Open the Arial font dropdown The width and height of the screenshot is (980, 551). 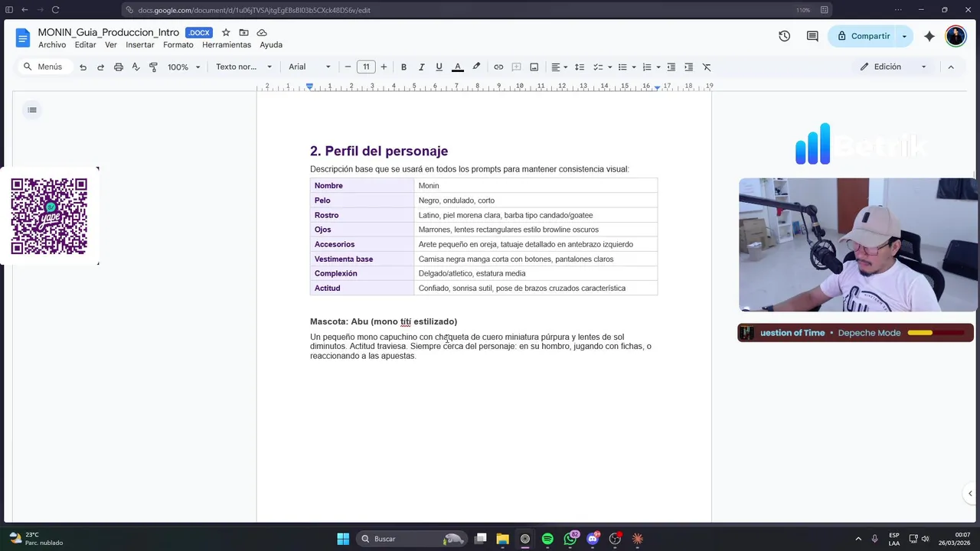tap(309, 67)
